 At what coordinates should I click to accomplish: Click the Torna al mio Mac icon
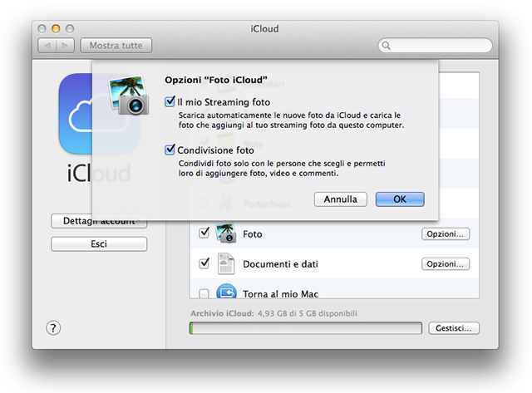[226, 292]
